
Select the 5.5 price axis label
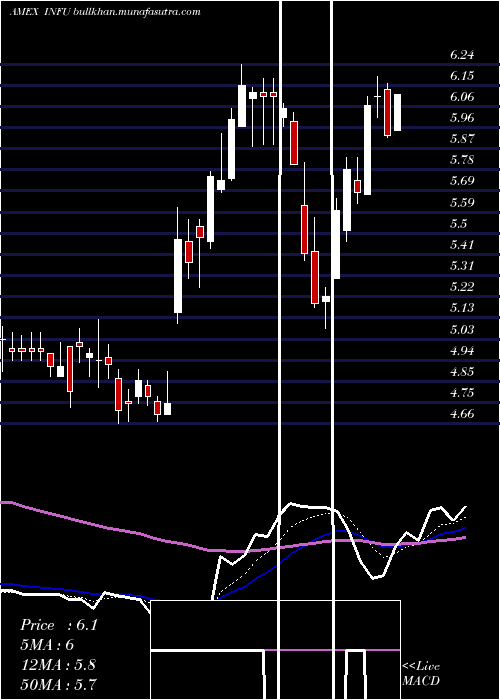click(x=459, y=224)
